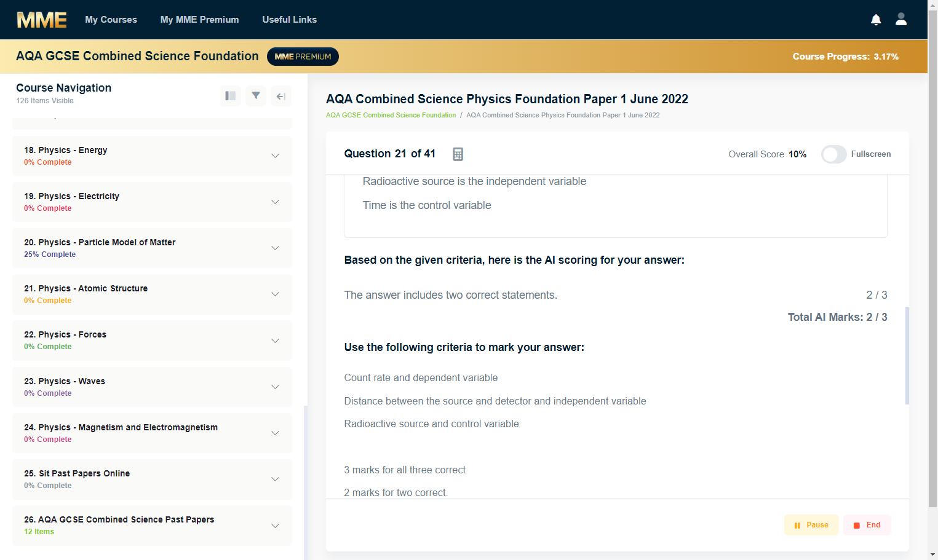Screen dimensions: 938x560
Task: Toggle the Fullscreen switch
Action: point(833,154)
